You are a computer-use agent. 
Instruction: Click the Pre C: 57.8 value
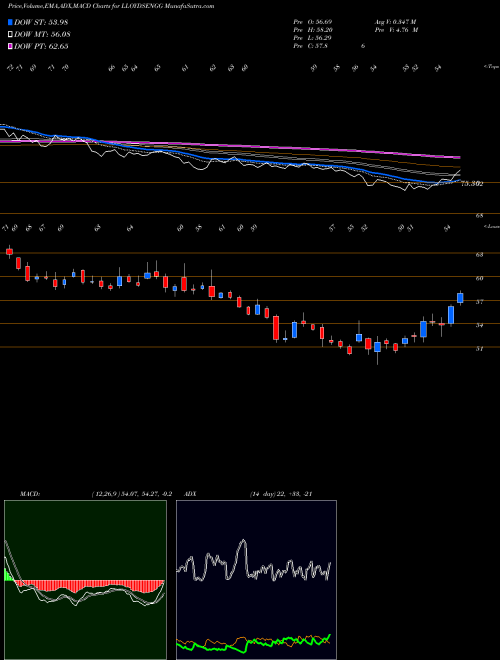(311, 46)
